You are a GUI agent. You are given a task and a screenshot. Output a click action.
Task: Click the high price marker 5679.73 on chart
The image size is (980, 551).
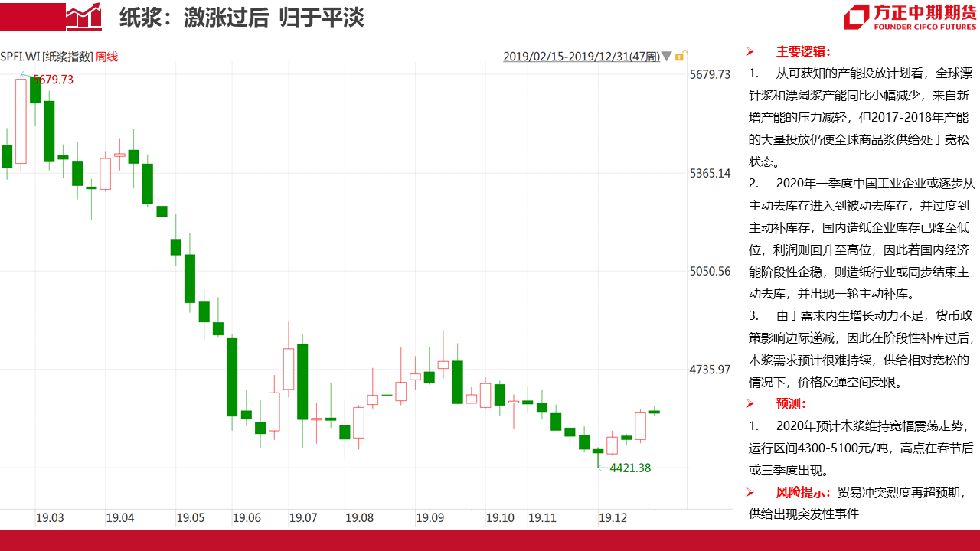[53, 80]
